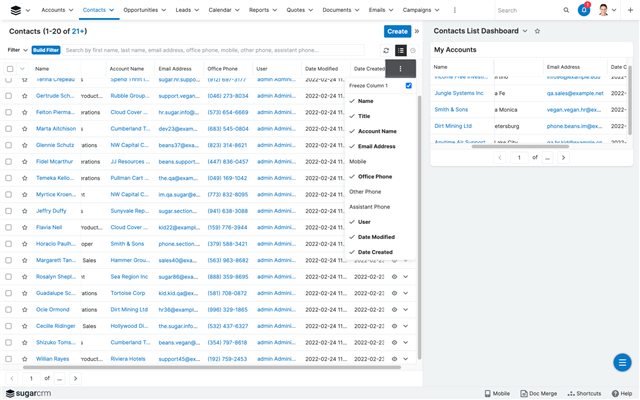Preview Ocie Ormond record with eye icon
This screenshot has width=640, height=400.
click(x=394, y=309)
